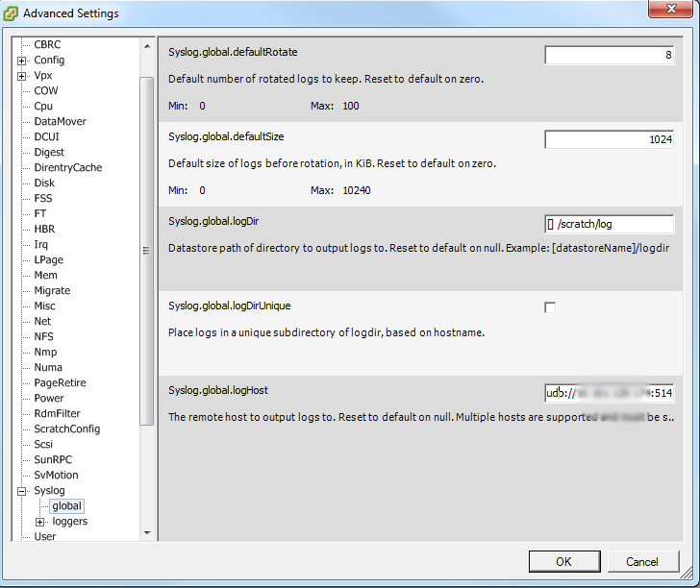Select SunRPC in the settings tree
The image size is (700, 588).
coord(53,459)
